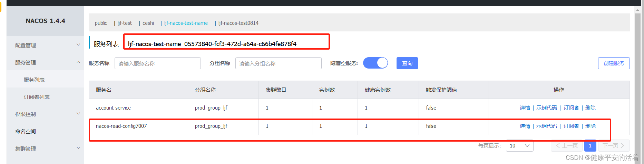
Task: Click the namespace ID text 05573840-fcf3-472d-a64a-c66b4fe878f4
Action: pos(240,44)
